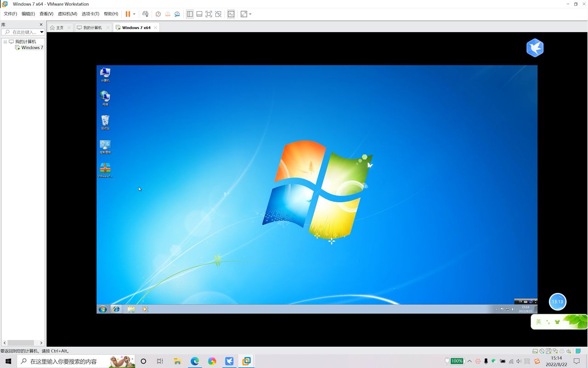Screen dimensions: 588x368
Task: Click the orange Suspend/Pause VM button
Action: tap(128, 14)
